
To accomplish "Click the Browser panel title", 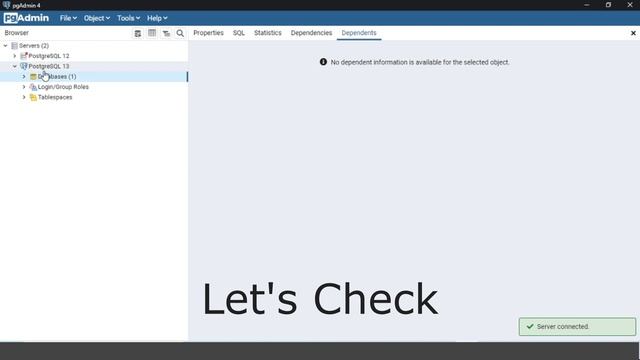I will tap(17, 33).
